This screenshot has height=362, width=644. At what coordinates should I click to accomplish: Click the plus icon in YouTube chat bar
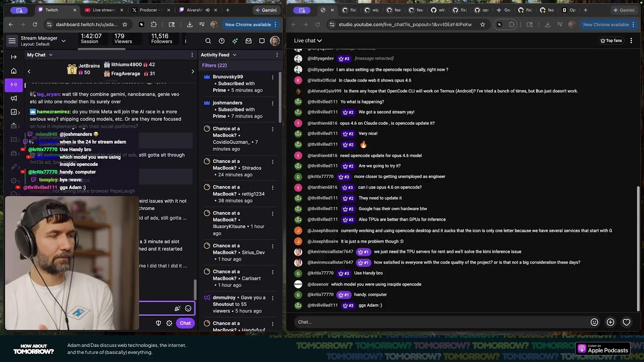[610, 322]
